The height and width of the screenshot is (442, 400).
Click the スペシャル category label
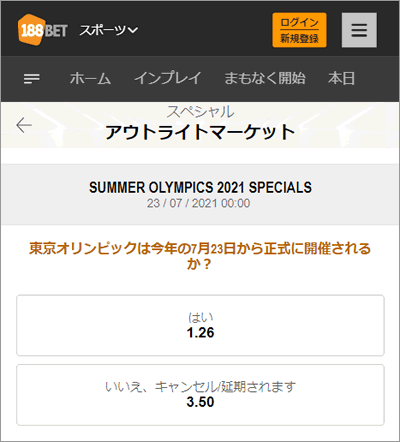(x=200, y=111)
